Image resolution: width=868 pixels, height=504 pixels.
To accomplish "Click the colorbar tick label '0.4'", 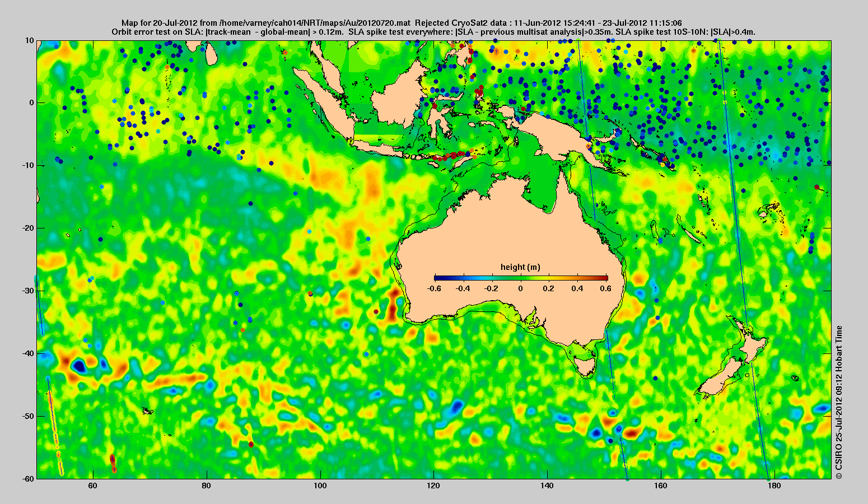I will click(578, 288).
